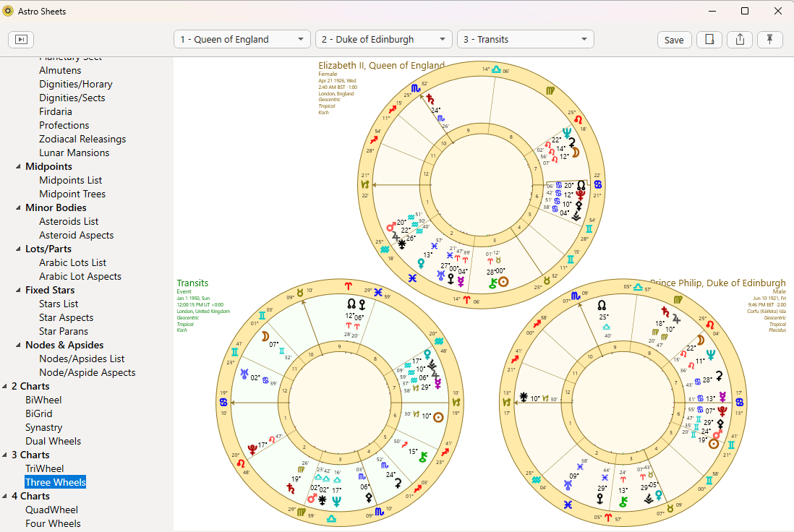The image size is (794, 532).
Task: Select the Four Wheels item
Action: point(54,523)
